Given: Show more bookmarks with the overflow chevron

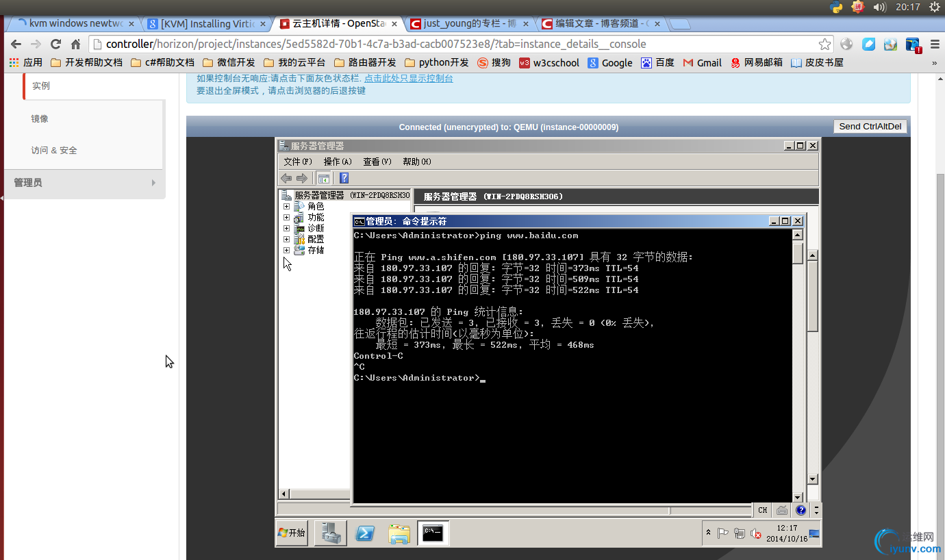Looking at the screenshot, I should point(935,62).
